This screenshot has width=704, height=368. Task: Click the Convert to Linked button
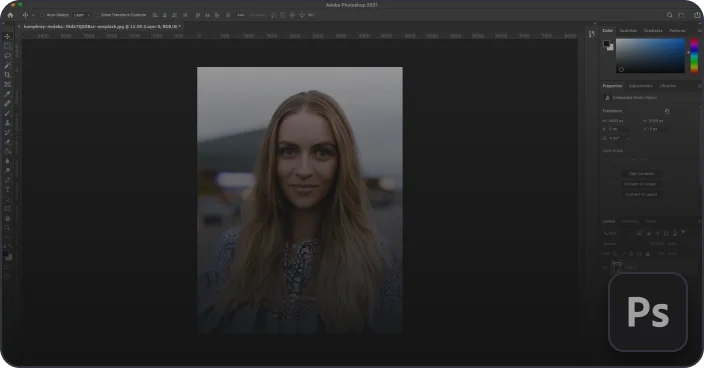tap(642, 184)
